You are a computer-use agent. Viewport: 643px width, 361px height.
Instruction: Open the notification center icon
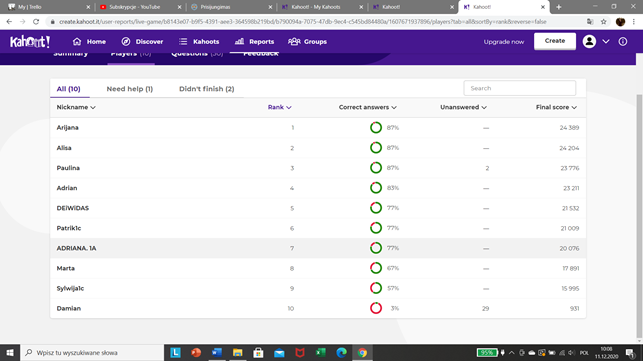(x=630, y=352)
